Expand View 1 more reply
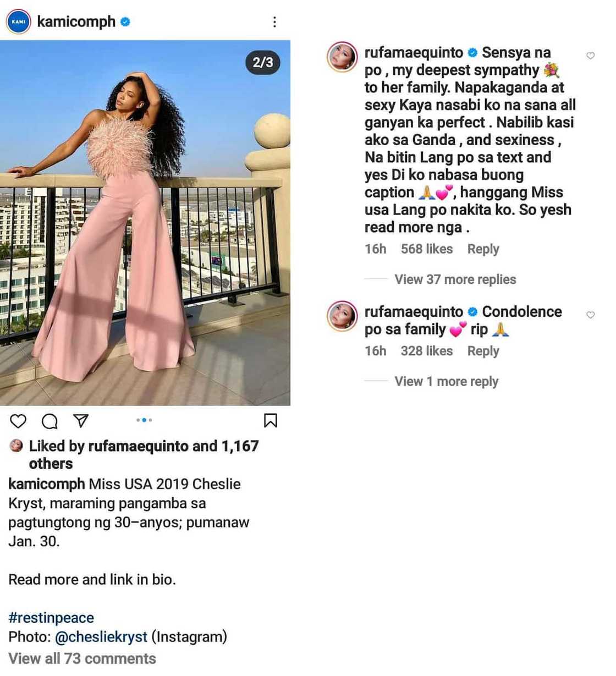616x676 pixels. (446, 381)
